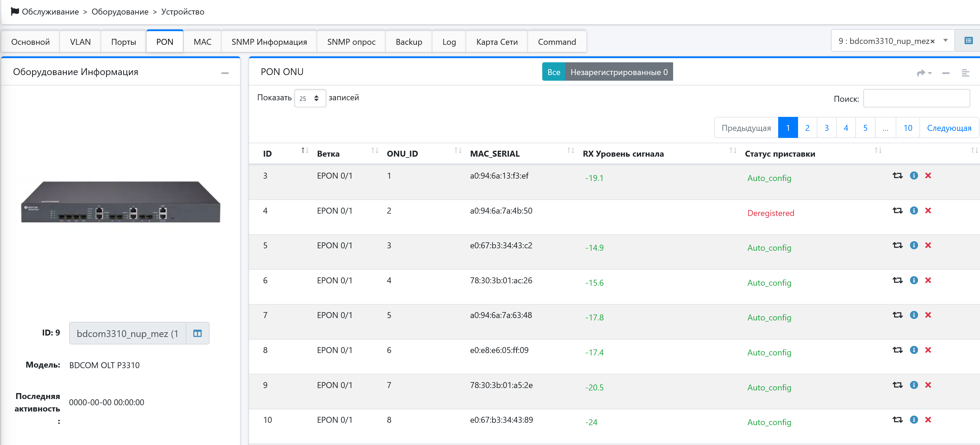The image size is (980, 445).
Task: Show Незарегистрированные ONU filter
Action: point(619,72)
